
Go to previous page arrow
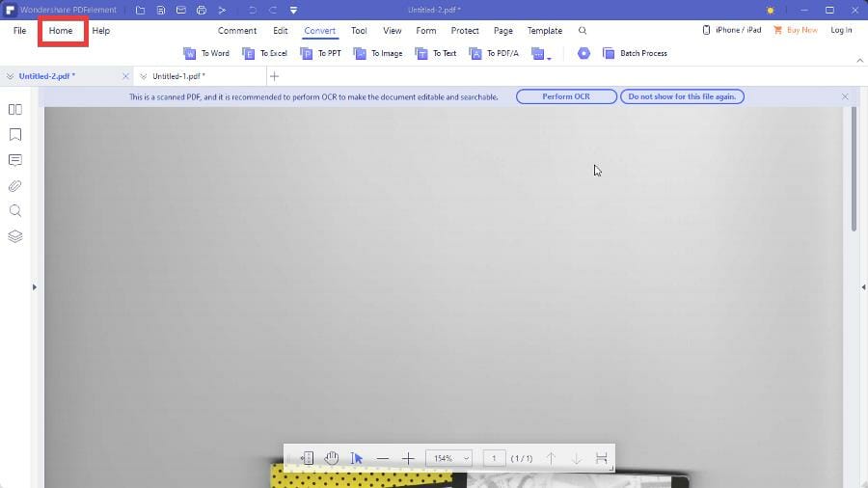pyautogui.click(x=551, y=458)
